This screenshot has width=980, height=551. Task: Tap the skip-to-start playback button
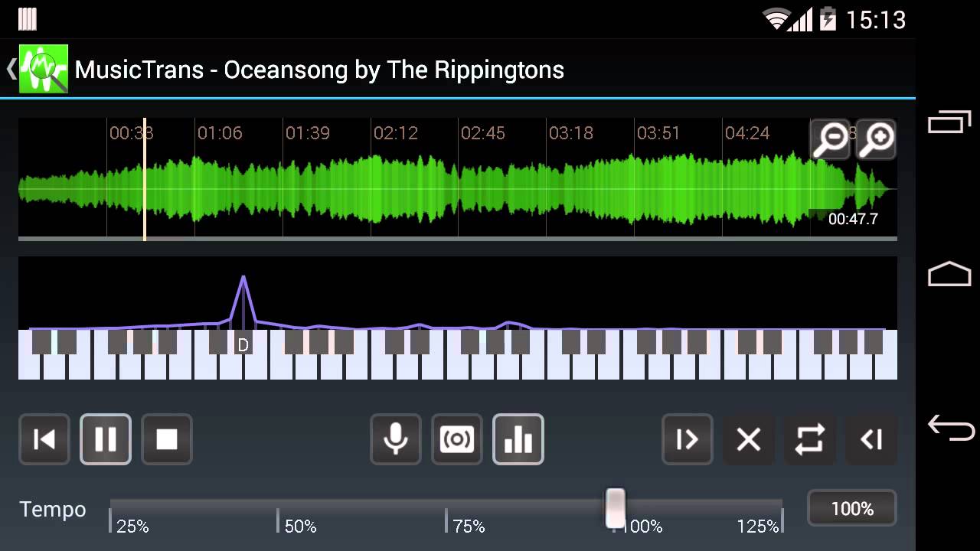pos(44,439)
